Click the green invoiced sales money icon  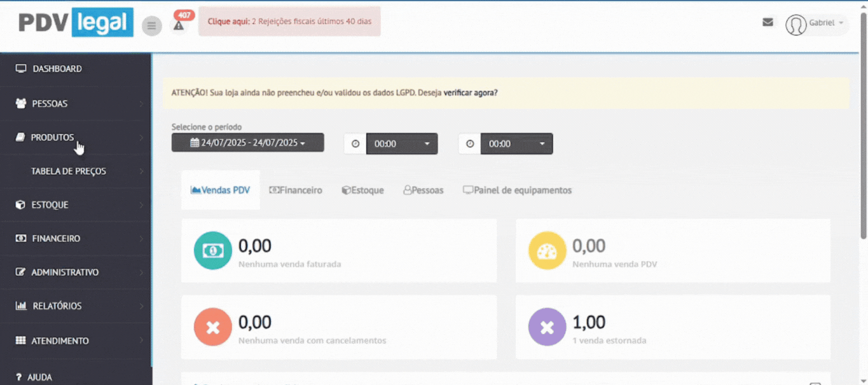click(212, 250)
